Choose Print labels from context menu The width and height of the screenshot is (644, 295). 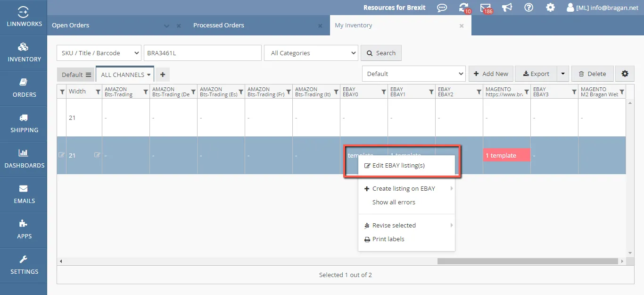406,239
